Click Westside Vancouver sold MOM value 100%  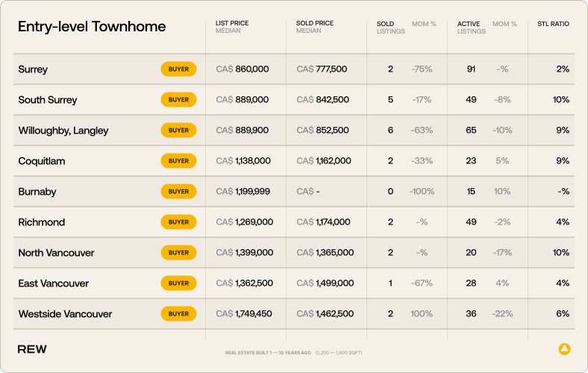[422, 314]
